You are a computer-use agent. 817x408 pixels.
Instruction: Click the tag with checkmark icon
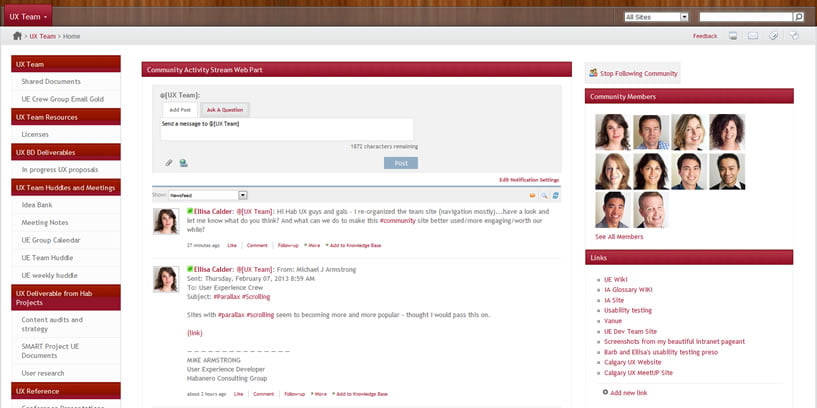[774, 36]
